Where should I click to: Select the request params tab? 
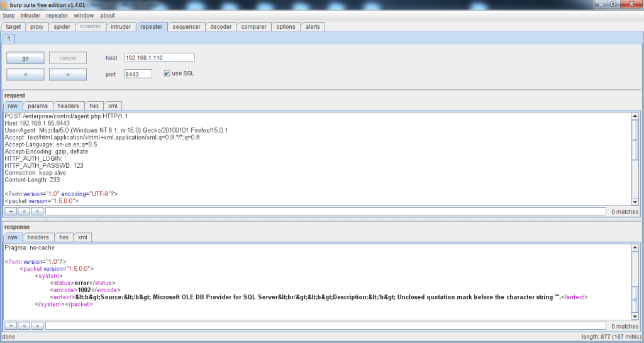point(38,106)
